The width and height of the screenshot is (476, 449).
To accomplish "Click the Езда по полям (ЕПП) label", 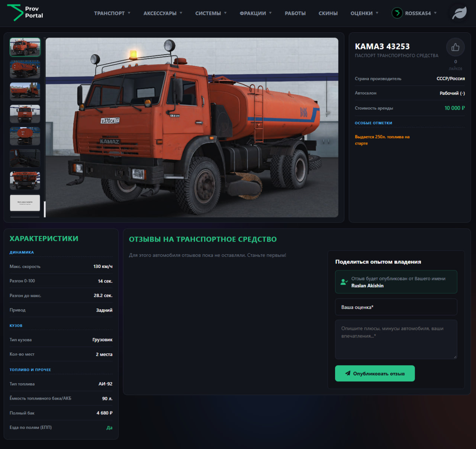I will [30, 427].
